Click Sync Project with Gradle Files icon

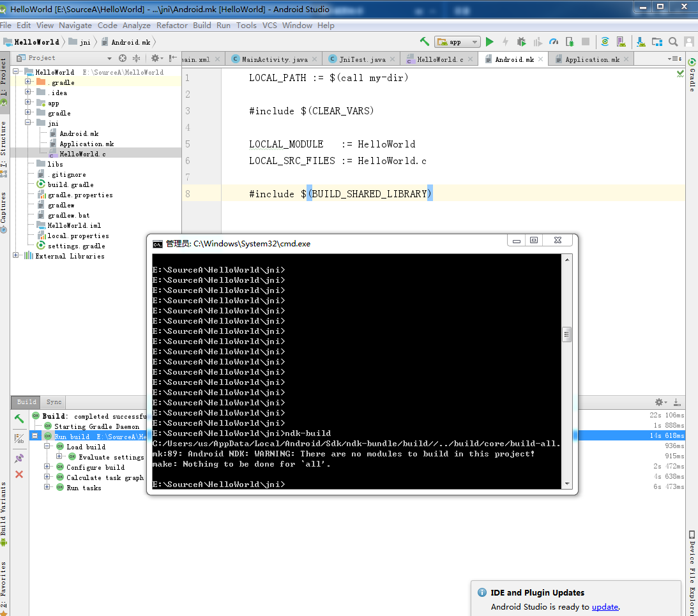pyautogui.click(x=605, y=42)
